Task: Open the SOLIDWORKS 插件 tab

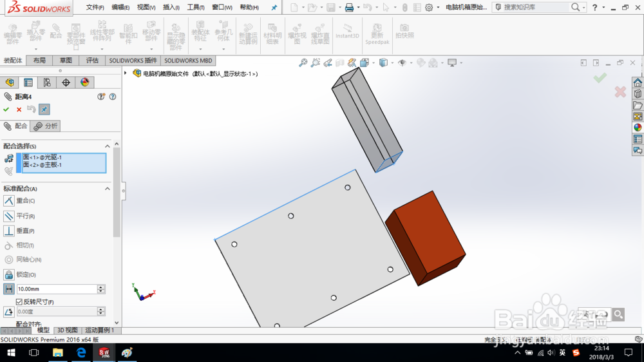Action: click(x=133, y=61)
